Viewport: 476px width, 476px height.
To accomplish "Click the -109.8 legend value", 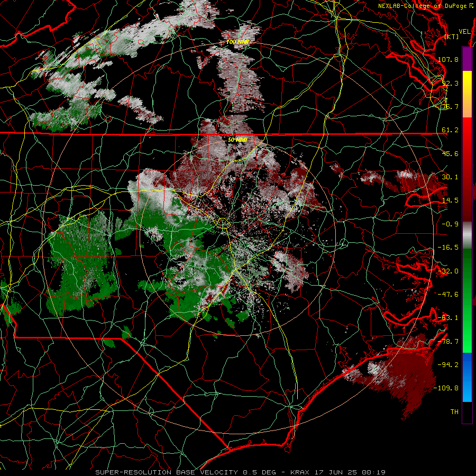I will pos(446,388).
